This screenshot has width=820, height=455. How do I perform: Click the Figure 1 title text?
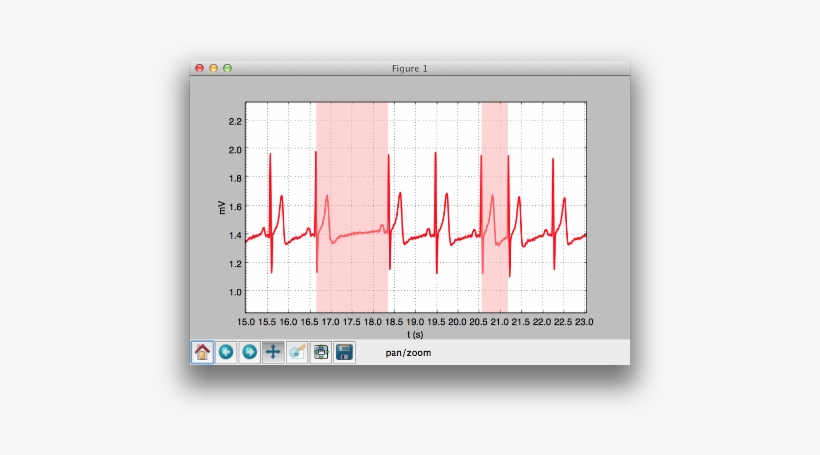[409, 69]
